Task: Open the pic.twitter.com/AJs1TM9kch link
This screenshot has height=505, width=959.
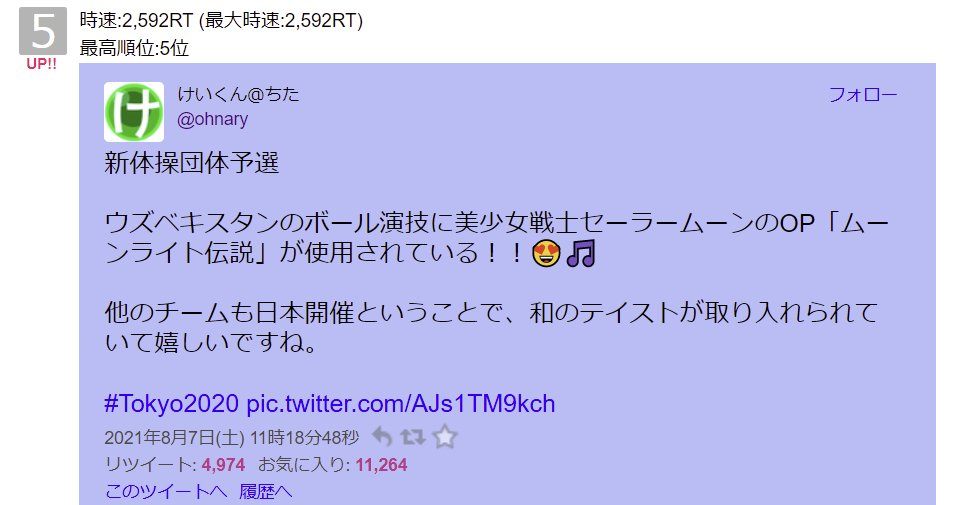Action: point(401,404)
